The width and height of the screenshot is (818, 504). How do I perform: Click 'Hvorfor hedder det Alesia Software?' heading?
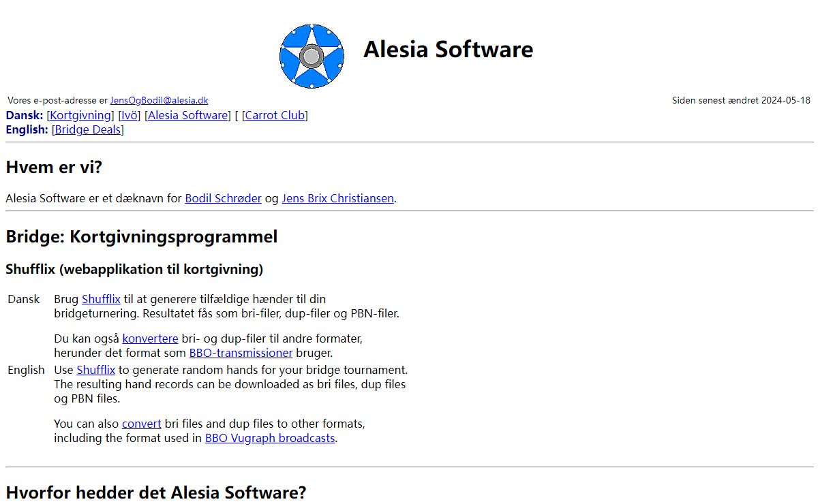pos(156,492)
